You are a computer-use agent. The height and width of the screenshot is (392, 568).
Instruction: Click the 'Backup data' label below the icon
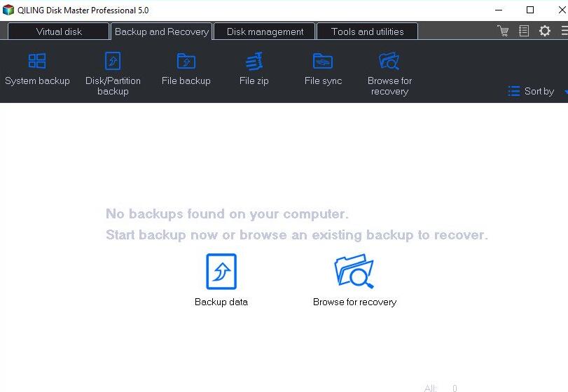pyautogui.click(x=221, y=302)
